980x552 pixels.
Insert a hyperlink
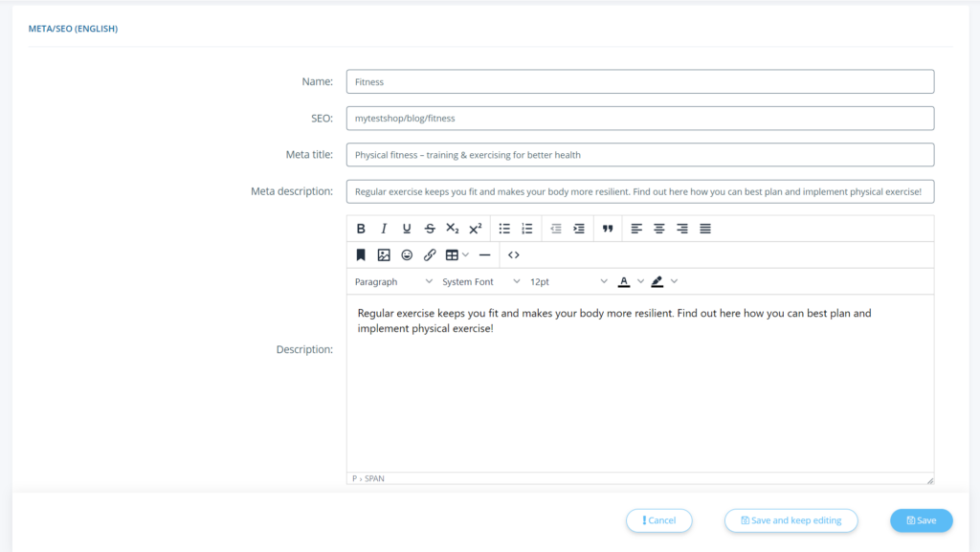tap(430, 255)
